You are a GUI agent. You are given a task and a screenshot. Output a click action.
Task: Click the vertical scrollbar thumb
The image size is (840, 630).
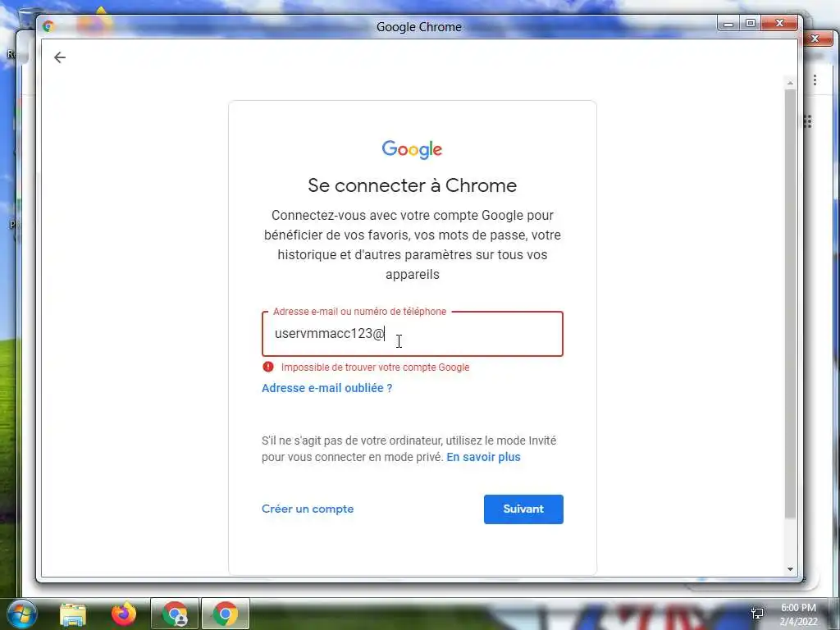tap(790, 304)
